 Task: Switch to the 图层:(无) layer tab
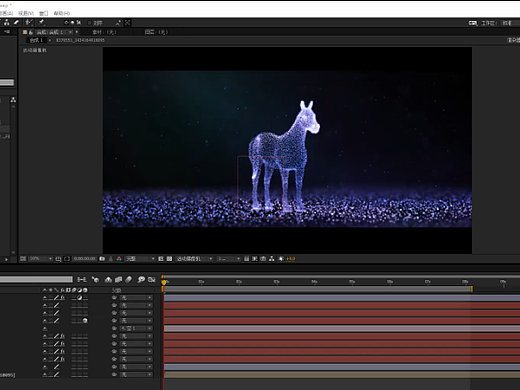(156, 32)
